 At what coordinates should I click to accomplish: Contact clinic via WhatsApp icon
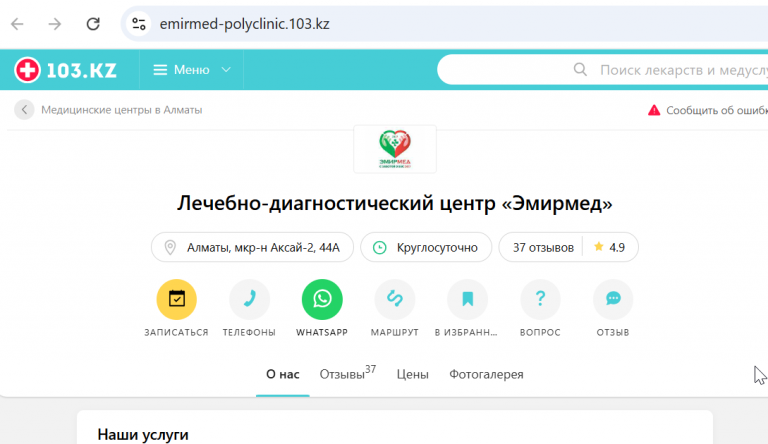[322, 299]
